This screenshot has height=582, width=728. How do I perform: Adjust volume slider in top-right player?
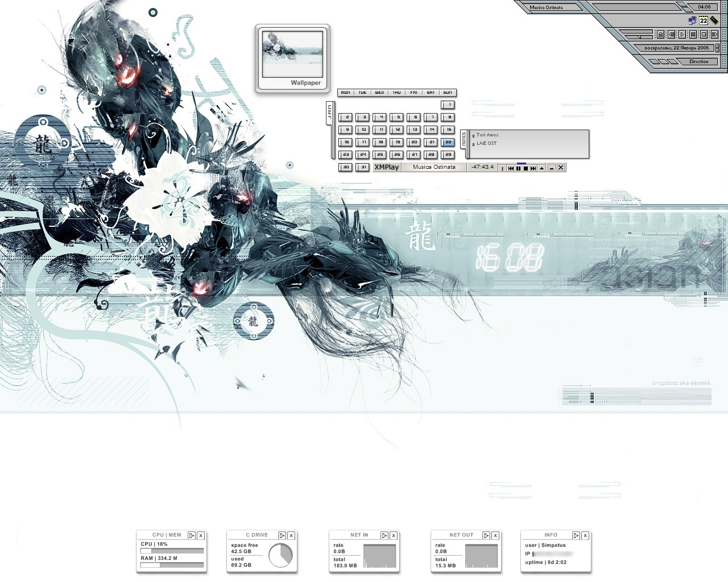pyautogui.click(x=639, y=37)
